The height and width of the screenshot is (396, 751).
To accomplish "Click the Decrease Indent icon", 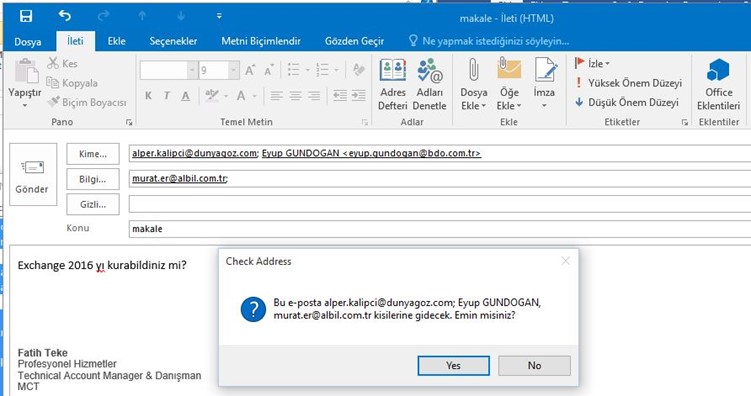I will point(340,96).
